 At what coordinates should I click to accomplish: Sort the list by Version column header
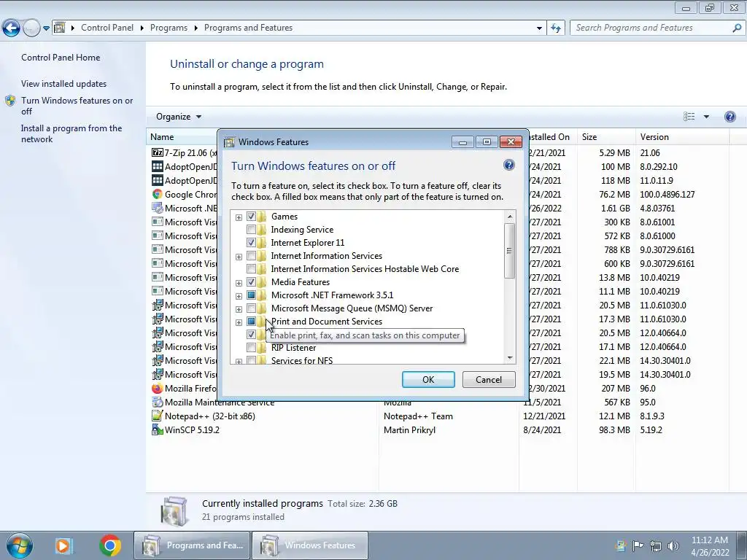[x=682, y=137]
